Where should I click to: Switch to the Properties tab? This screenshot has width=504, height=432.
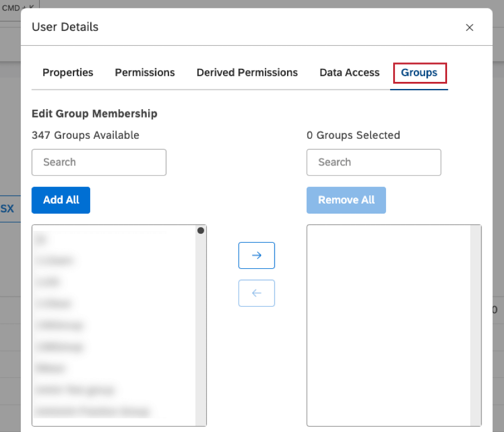click(68, 72)
